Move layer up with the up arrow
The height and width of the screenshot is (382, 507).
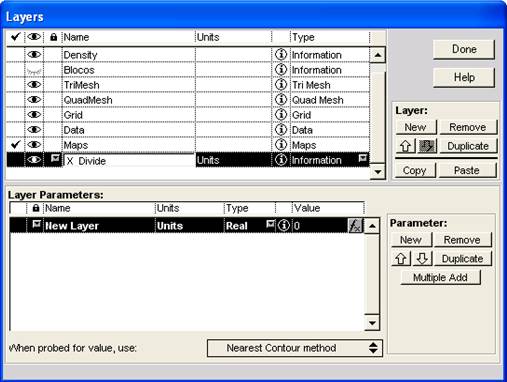(405, 146)
